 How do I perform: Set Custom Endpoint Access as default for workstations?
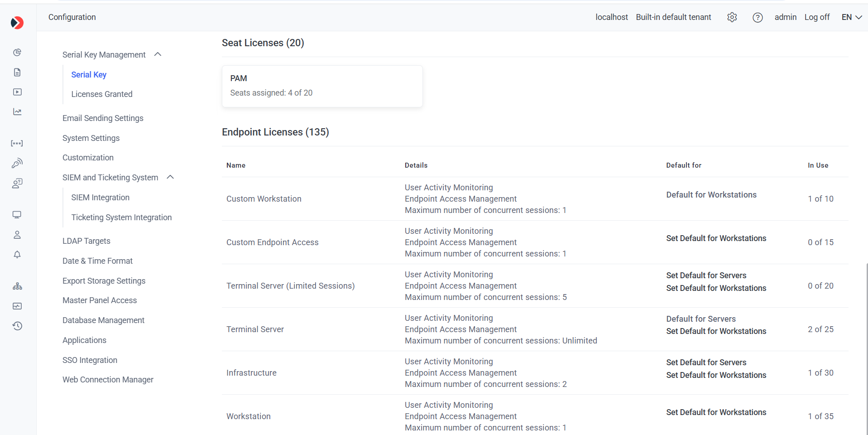[716, 238]
